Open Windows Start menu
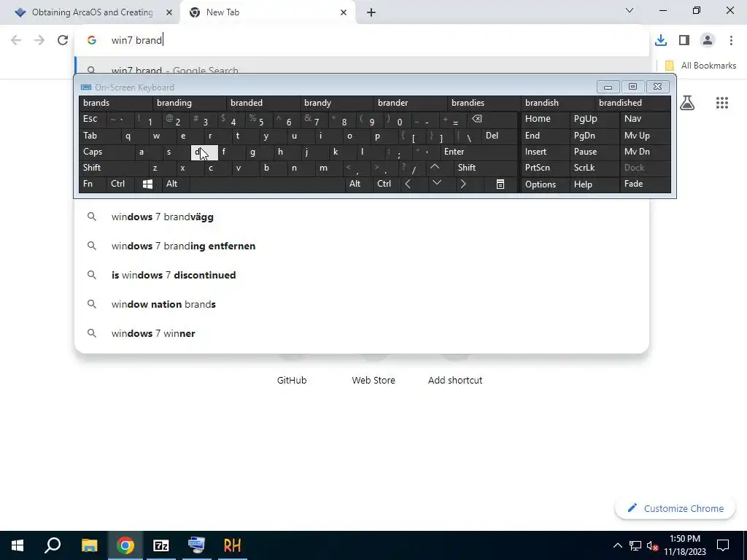The image size is (747, 560). point(18,545)
